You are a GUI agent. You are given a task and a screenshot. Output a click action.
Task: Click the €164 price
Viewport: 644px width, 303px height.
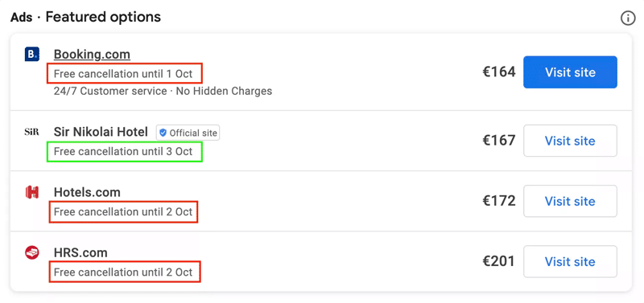coord(498,72)
